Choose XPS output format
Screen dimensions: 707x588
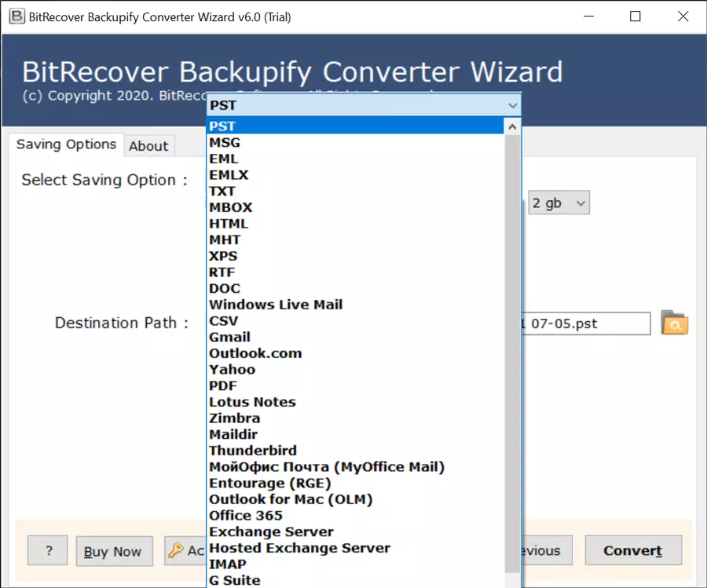pos(355,256)
